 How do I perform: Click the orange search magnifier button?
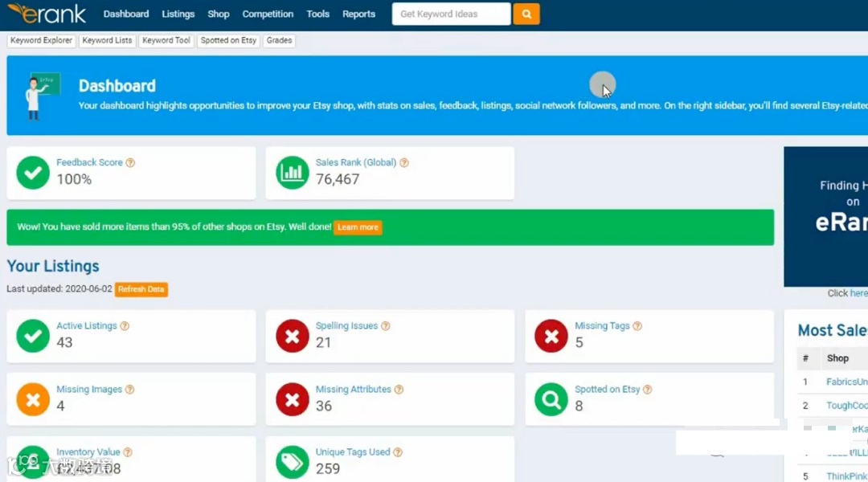click(526, 14)
